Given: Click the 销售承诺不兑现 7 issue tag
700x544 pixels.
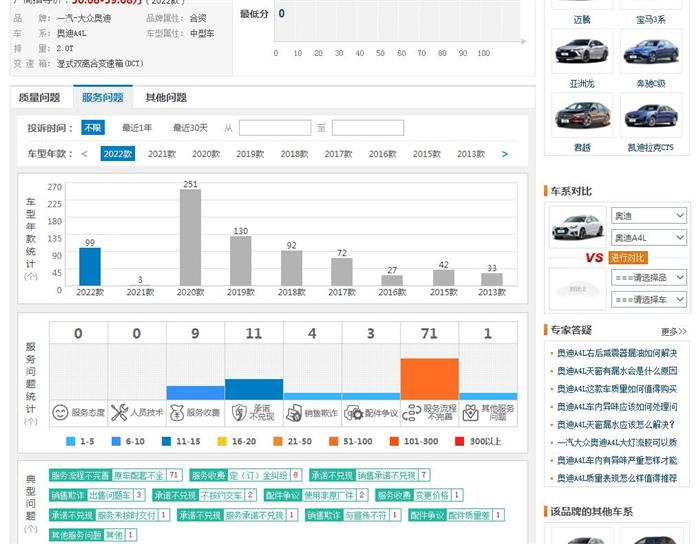Looking at the screenshot, I should 370,475.
